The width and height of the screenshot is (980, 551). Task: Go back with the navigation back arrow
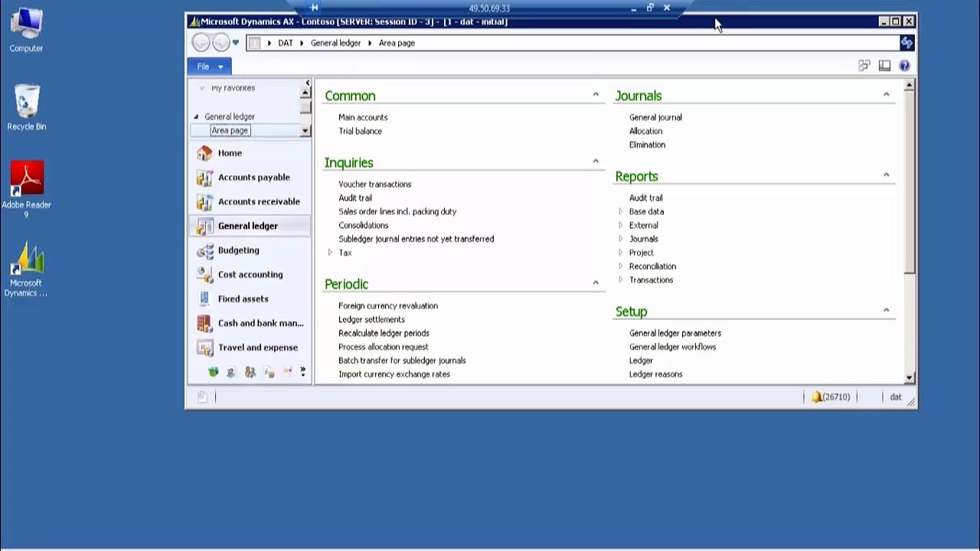(201, 43)
